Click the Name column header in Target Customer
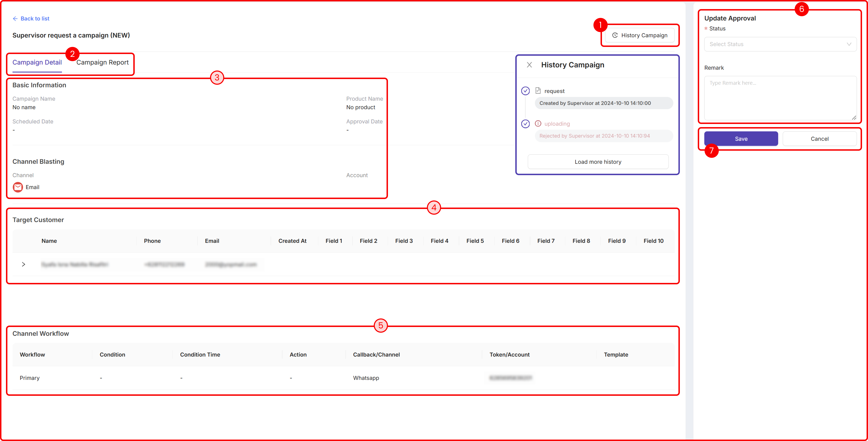The height and width of the screenshot is (441, 868). 49,241
